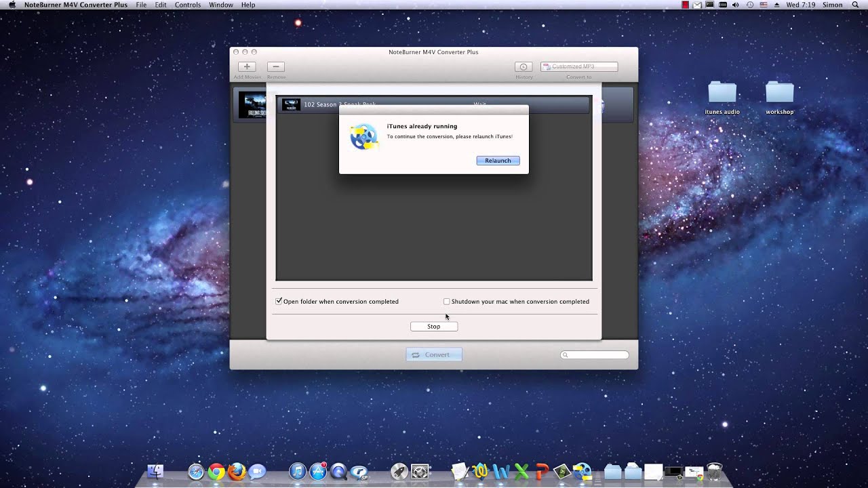Open the NoteBurner M4V Converter Plus menu
Screen dimensions: 868x488
pyautogui.click(x=76, y=5)
